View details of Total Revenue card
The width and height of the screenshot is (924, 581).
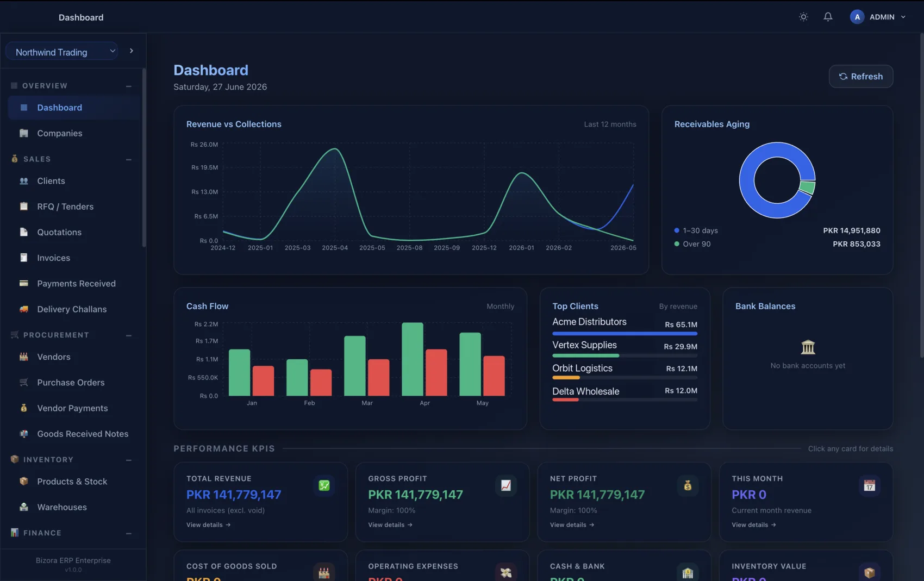209,525
